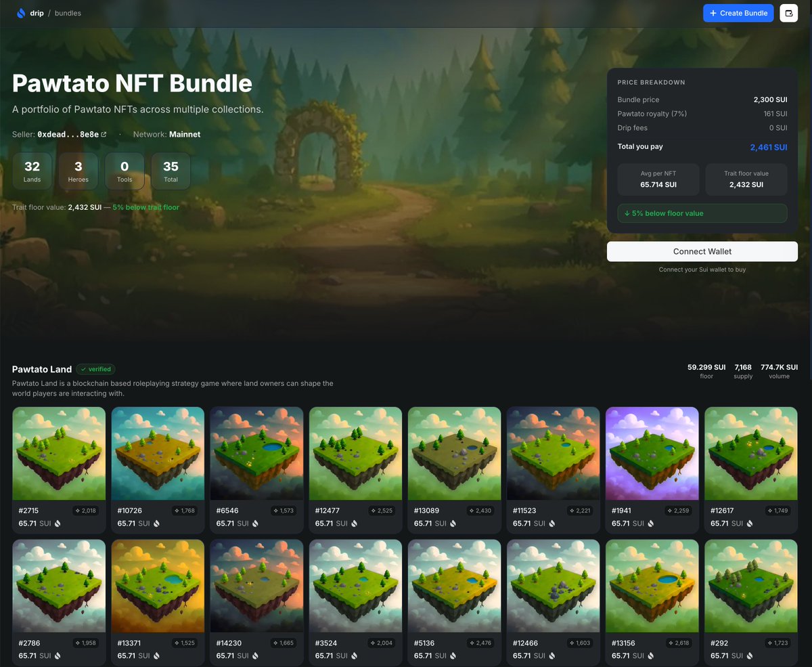Click SUI drop icon beside #13089 price
Screen dimensions: 812x667
pos(453,523)
